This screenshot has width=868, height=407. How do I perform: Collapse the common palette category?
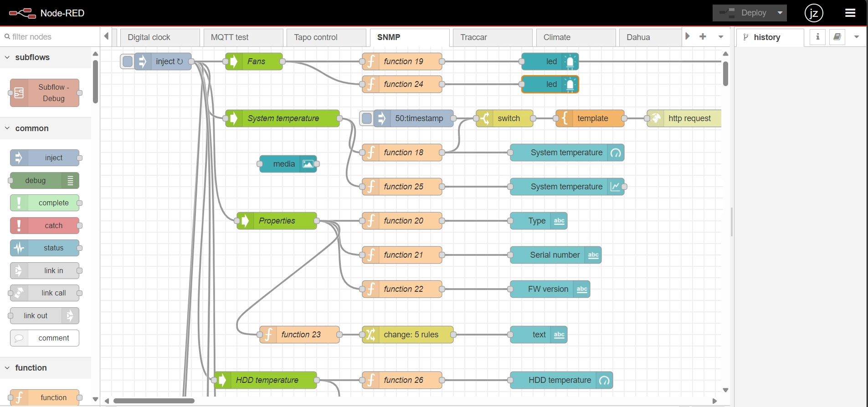pos(46,128)
